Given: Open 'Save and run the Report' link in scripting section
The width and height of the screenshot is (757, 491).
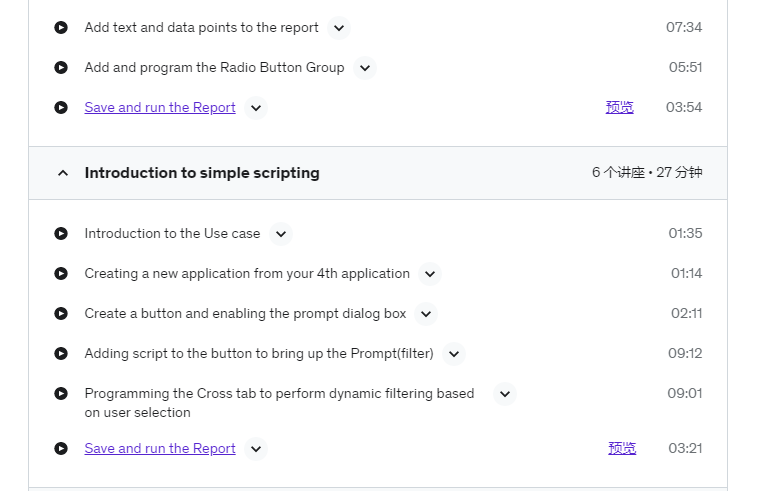Looking at the screenshot, I should [x=160, y=448].
